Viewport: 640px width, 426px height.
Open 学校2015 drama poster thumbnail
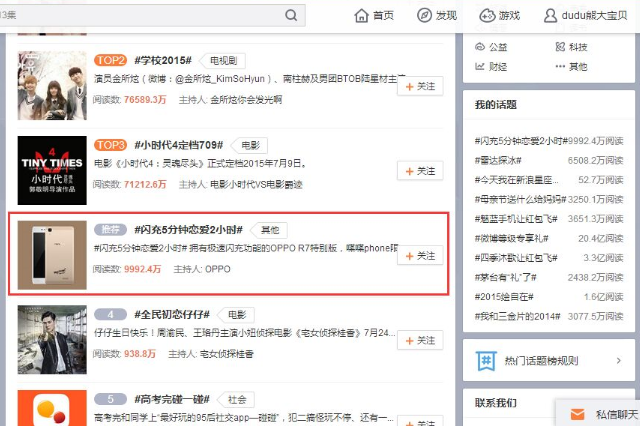click(x=52, y=85)
